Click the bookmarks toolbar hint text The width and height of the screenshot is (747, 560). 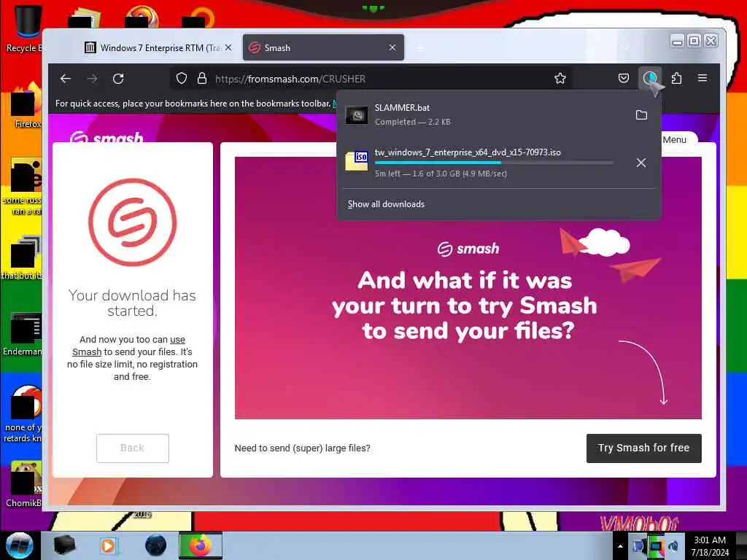tap(193, 104)
